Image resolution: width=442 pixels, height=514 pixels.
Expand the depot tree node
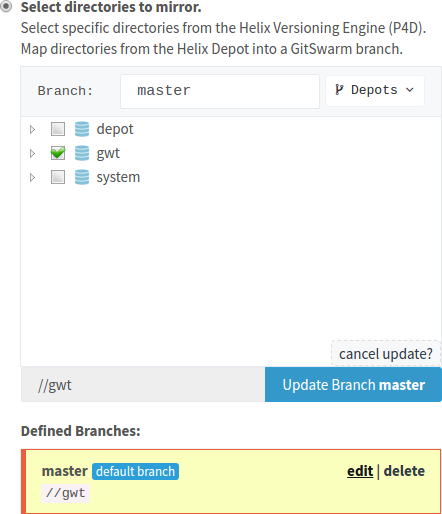coord(32,129)
